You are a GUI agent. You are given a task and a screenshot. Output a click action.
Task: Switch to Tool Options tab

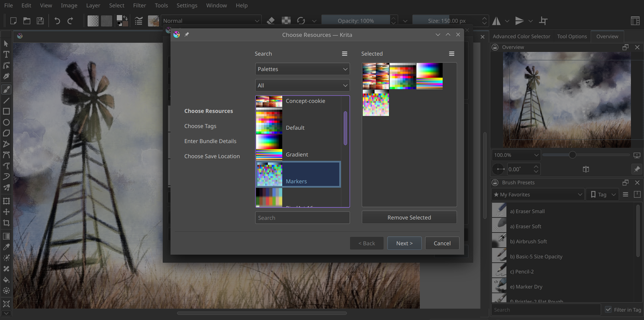[x=572, y=37]
